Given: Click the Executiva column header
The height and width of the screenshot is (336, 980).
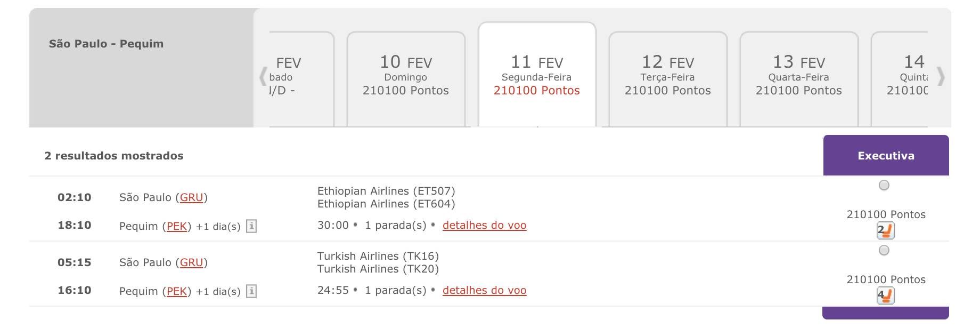Looking at the screenshot, I should point(886,155).
